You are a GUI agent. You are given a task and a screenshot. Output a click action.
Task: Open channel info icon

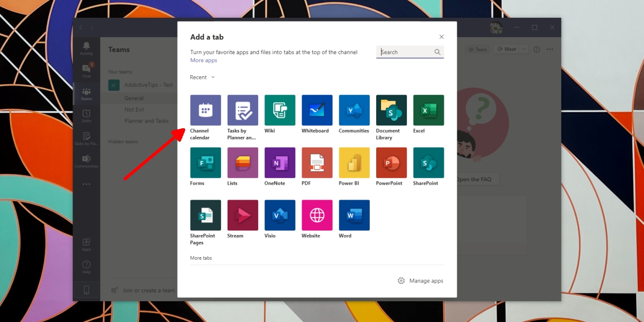point(537,49)
